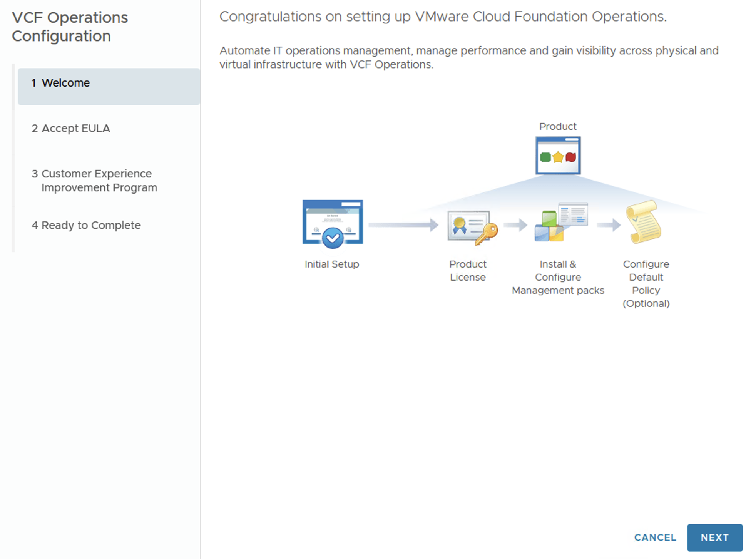Viewport: 756px width, 559px height.
Task: Click the Product License label
Action: (x=468, y=271)
